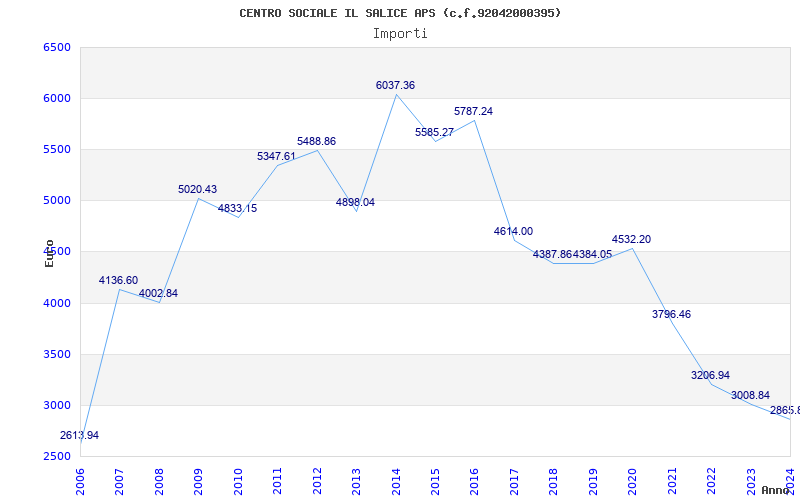The image size is (800, 500).
Task: Click the x-axis year 2011
Action: pos(278,482)
